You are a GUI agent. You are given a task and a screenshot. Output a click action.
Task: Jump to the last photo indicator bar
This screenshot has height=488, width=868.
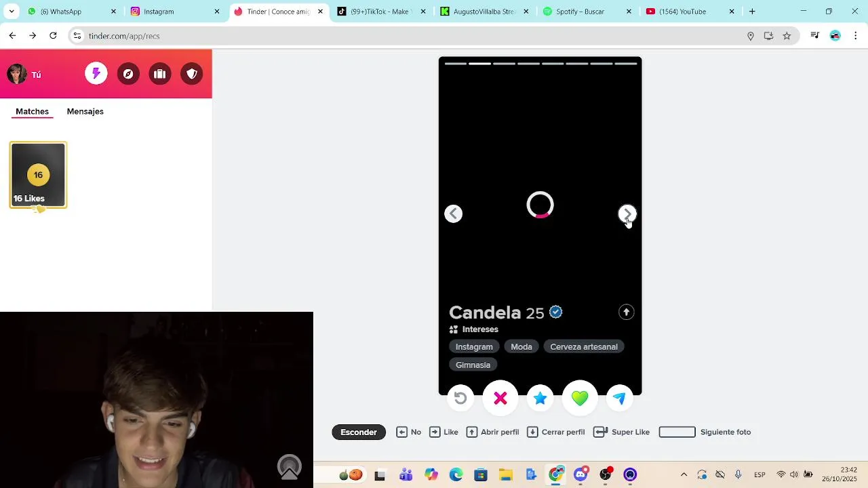pos(625,64)
